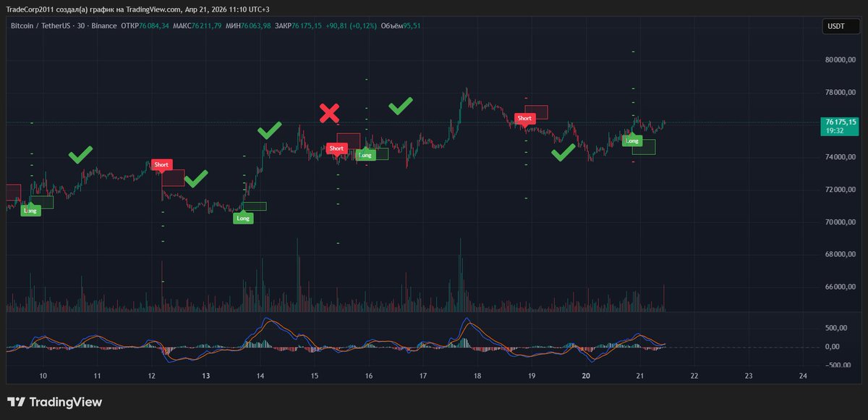Click the 78 000,00 price axis label
The image size is (868, 420).
coord(841,93)
